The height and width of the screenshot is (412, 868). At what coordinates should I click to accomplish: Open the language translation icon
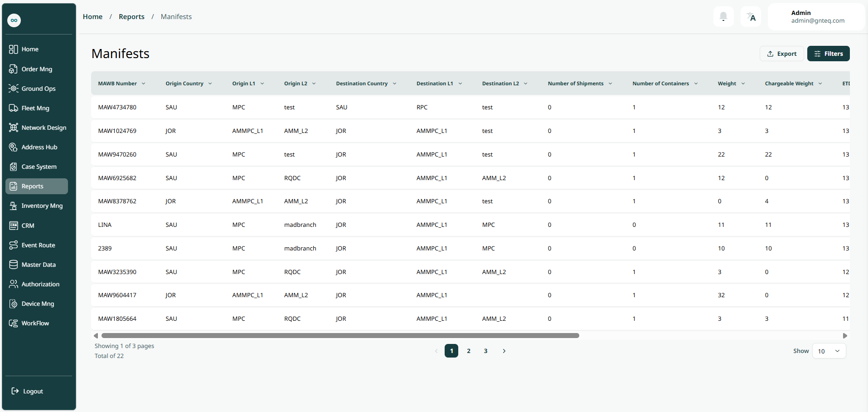coord(751,17)
